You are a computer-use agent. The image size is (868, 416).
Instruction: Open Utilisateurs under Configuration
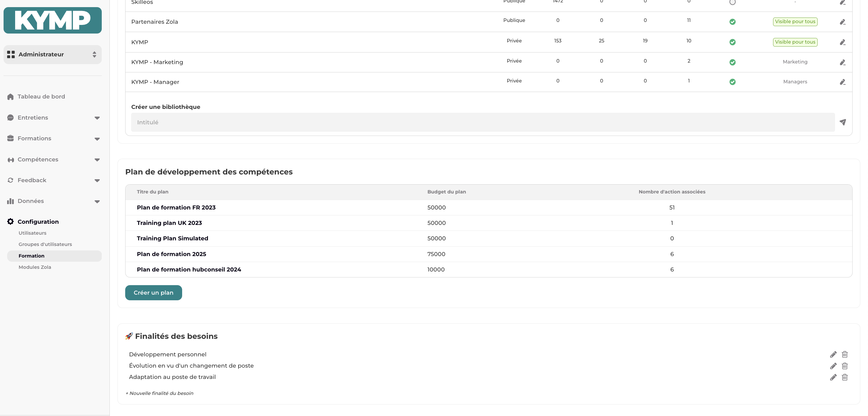pos(32,233)
